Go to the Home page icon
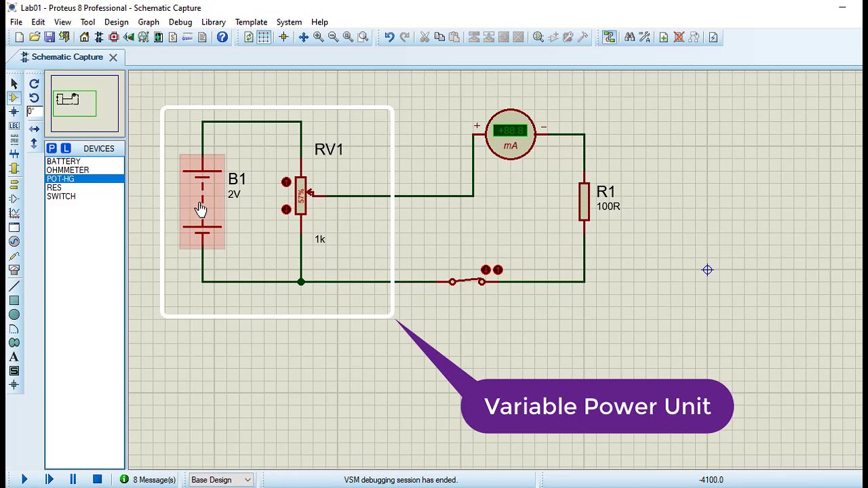 (x=84, y=37)
